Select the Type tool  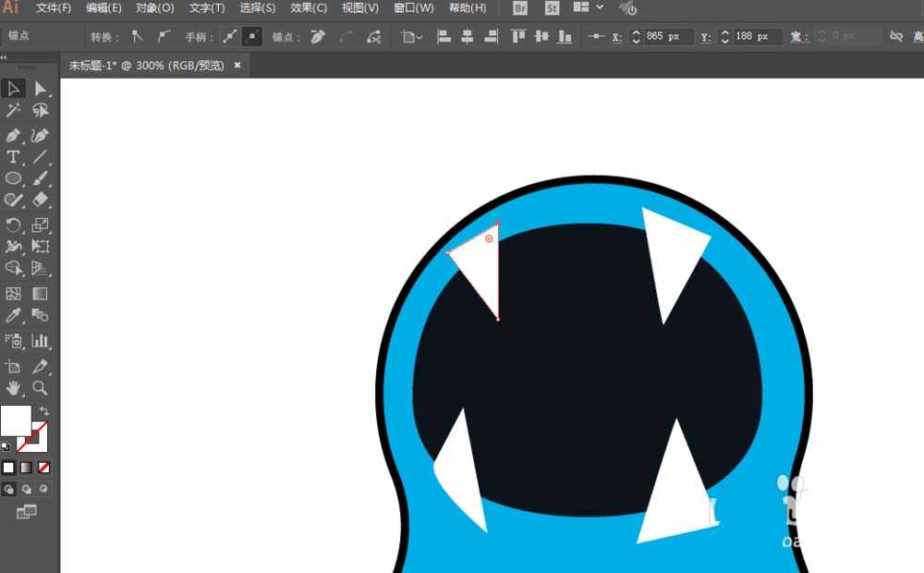tap(13, 157)
